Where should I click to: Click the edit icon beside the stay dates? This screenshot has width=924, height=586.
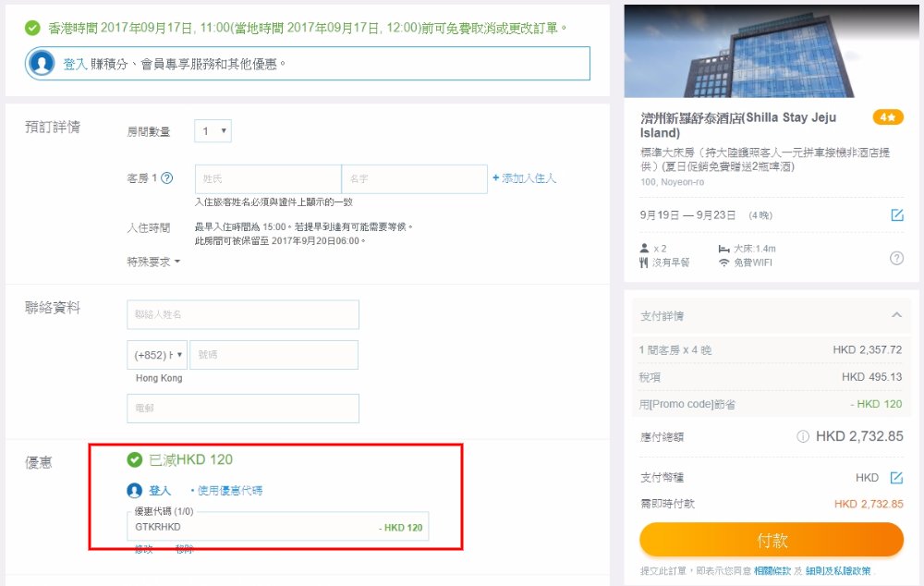896,215
